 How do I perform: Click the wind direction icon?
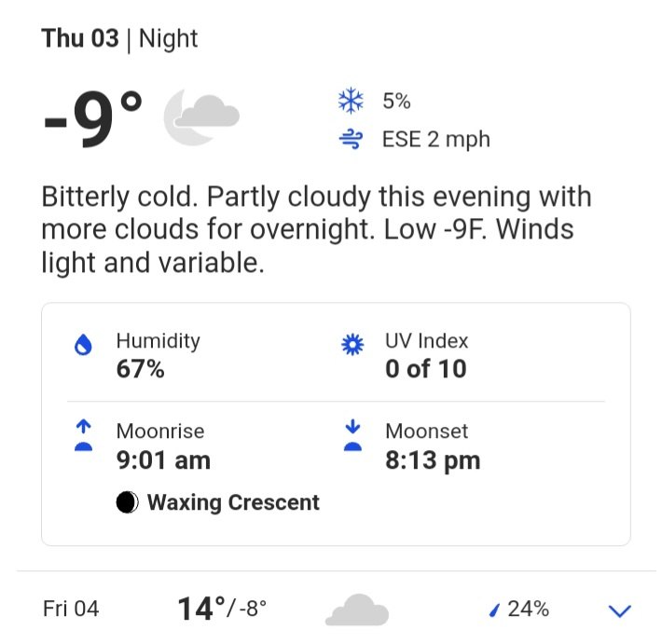[x=351, y=140]
